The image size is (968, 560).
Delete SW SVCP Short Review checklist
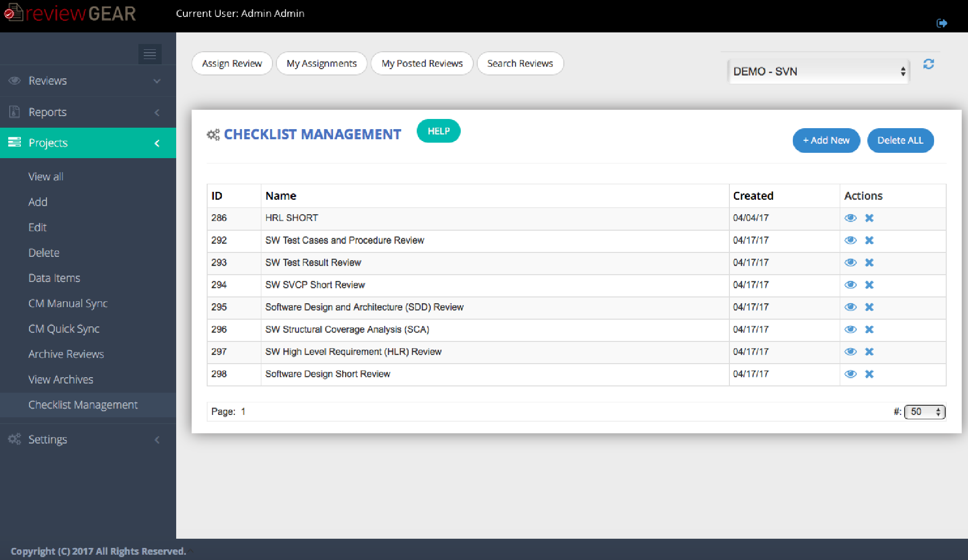869,285
